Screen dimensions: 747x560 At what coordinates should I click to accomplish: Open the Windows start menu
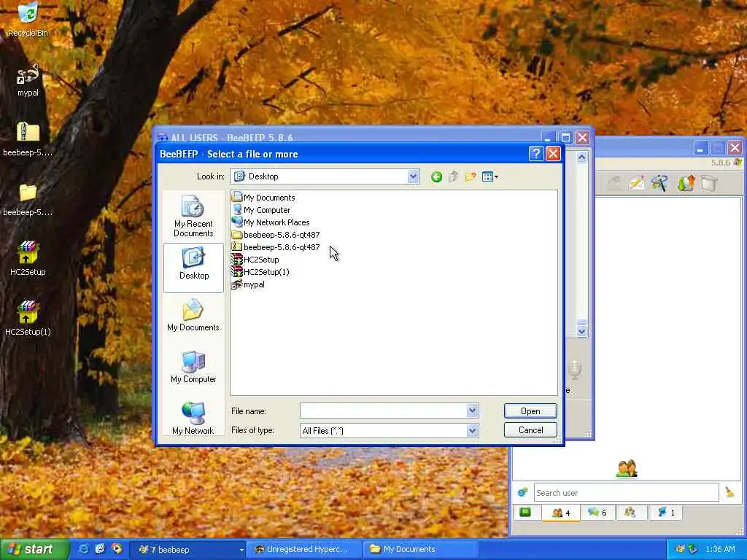(x=34, y=549)
